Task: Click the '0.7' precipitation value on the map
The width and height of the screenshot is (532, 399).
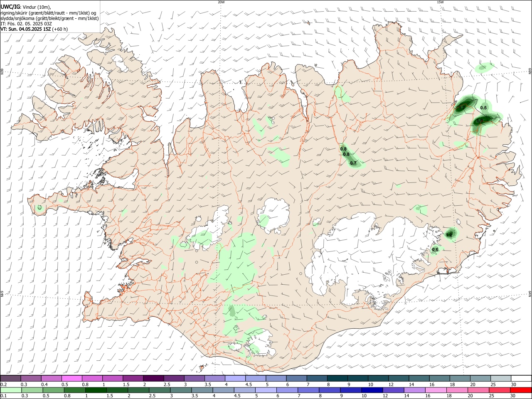Action: [x=353, y=163]
